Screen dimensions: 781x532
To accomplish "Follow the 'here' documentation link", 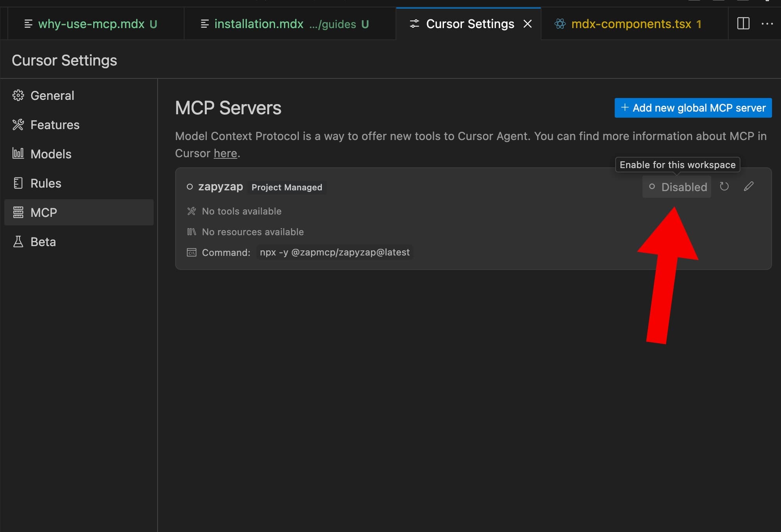I will coord(225,153).
